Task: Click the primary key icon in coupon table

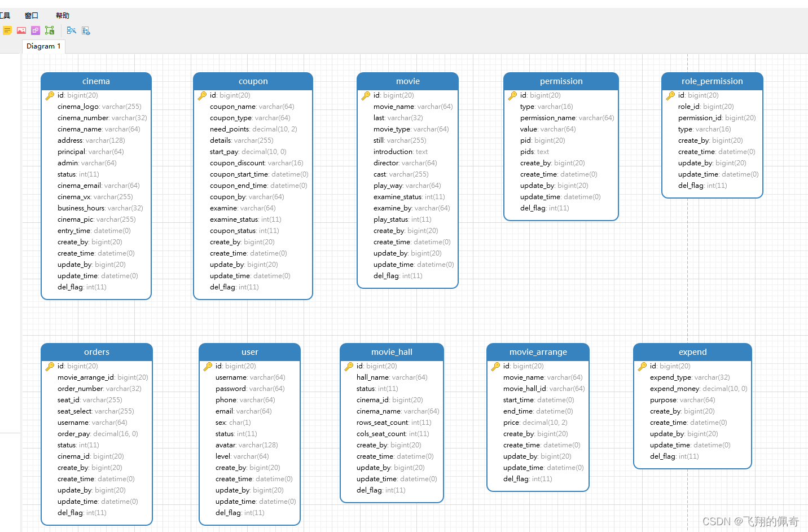Action: (x=202, y=95)
